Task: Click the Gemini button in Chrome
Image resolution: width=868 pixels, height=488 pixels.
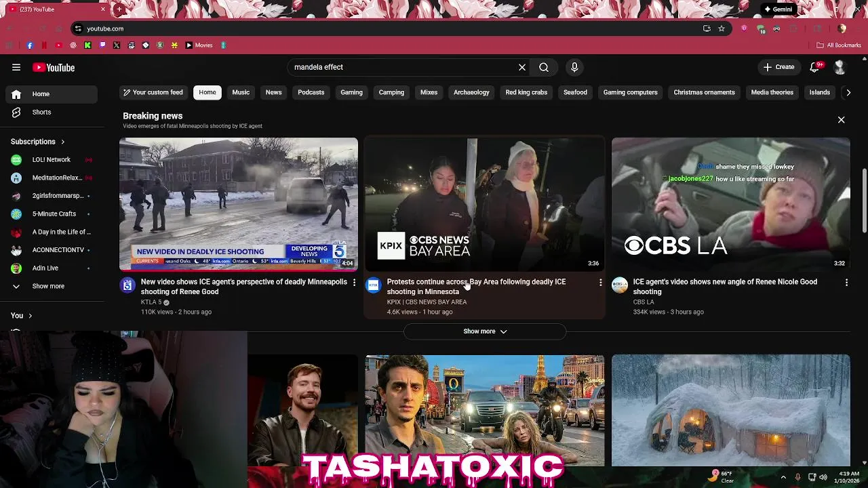Action: click(778, 9)
